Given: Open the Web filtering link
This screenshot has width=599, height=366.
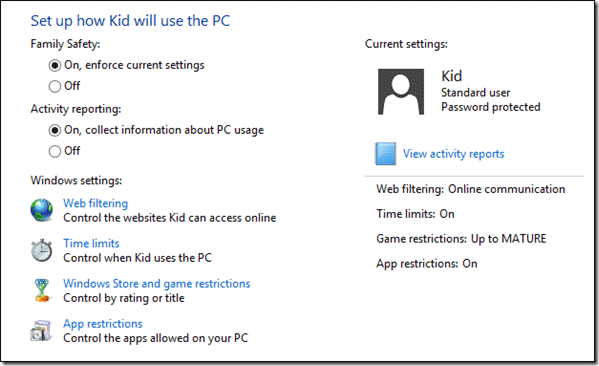Looking at the screenshot, I should point(96,203).
